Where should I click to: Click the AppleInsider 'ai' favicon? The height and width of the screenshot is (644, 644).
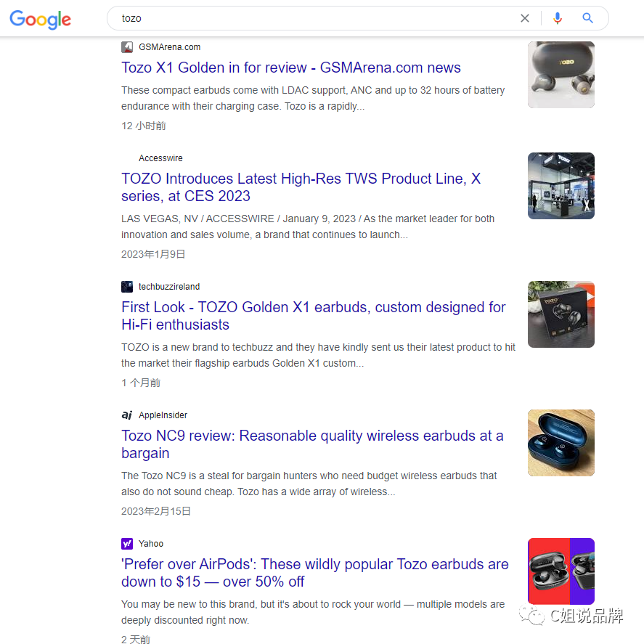(127, 415)
